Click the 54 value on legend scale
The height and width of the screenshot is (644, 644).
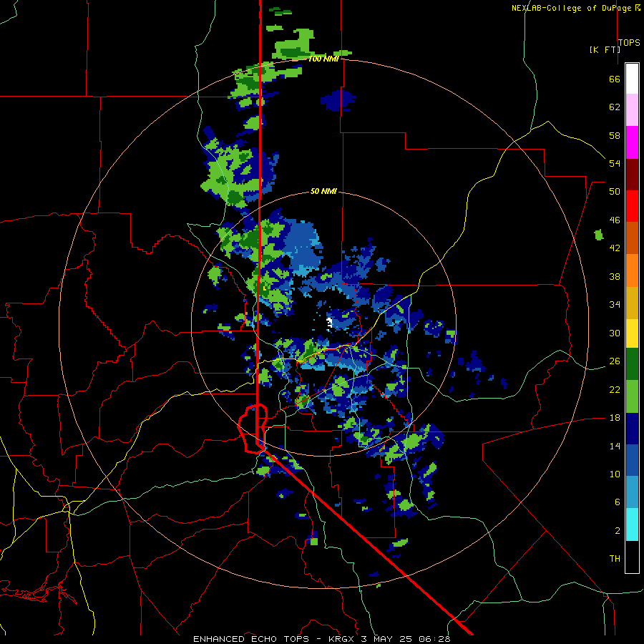coord(615,163)
